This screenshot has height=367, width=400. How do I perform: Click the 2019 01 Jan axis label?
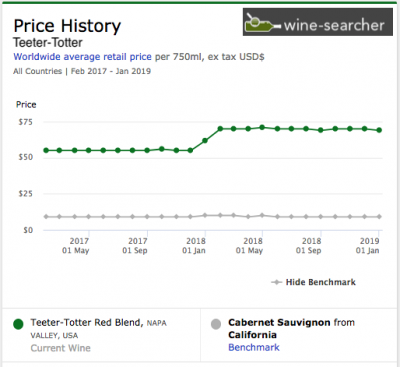click(x=368, y=246)
